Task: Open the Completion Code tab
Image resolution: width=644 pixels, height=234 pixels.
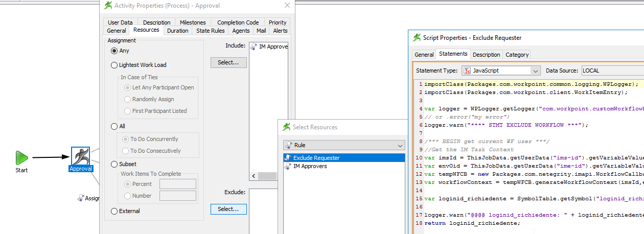Action: click(238, 22)
